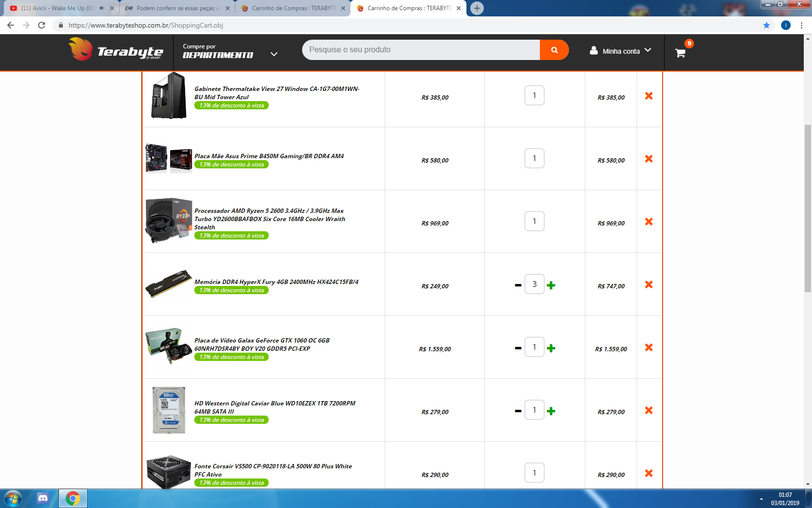Increase quantity of HD Western Digital
The height and width of the screenshot is (508, 812).
(551, 411)
